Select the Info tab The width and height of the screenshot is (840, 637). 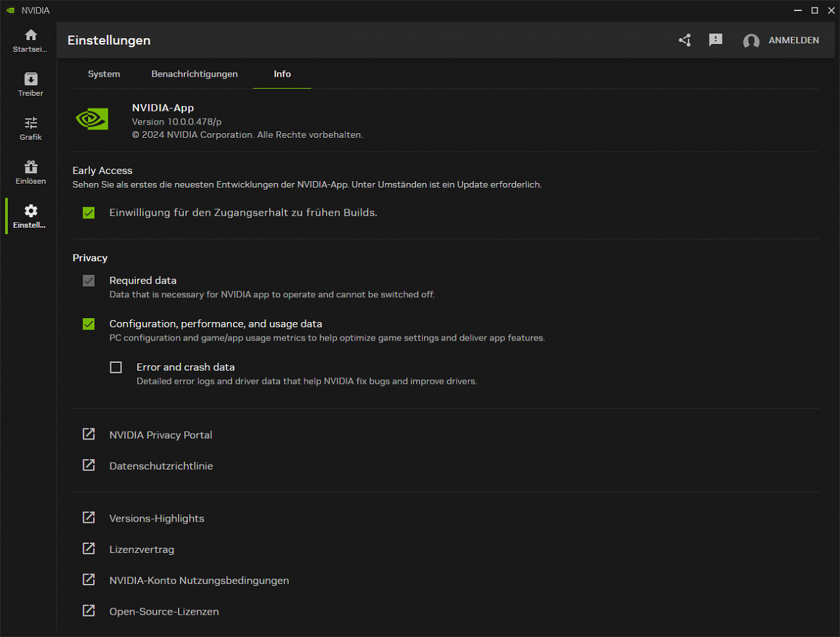(282, 74)
